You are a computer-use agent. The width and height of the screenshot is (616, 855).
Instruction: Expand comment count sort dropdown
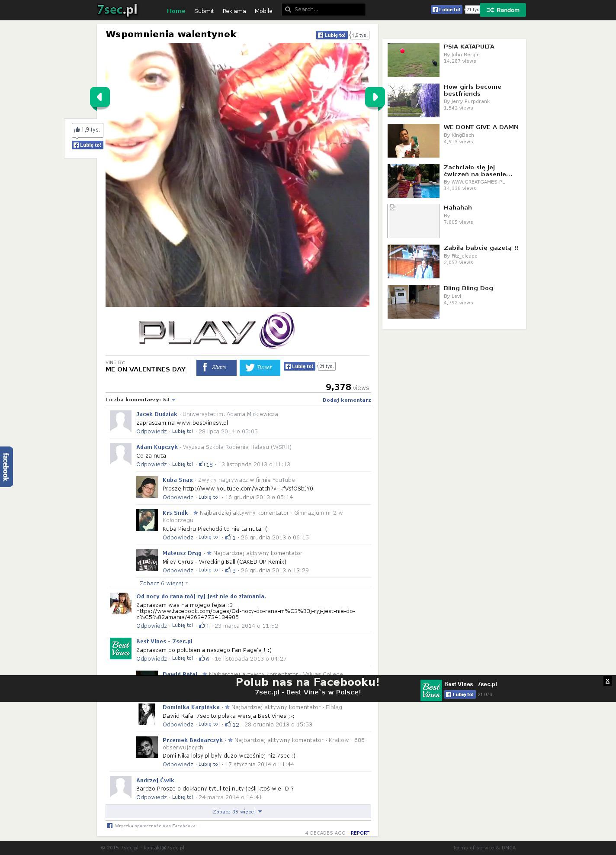173,400
